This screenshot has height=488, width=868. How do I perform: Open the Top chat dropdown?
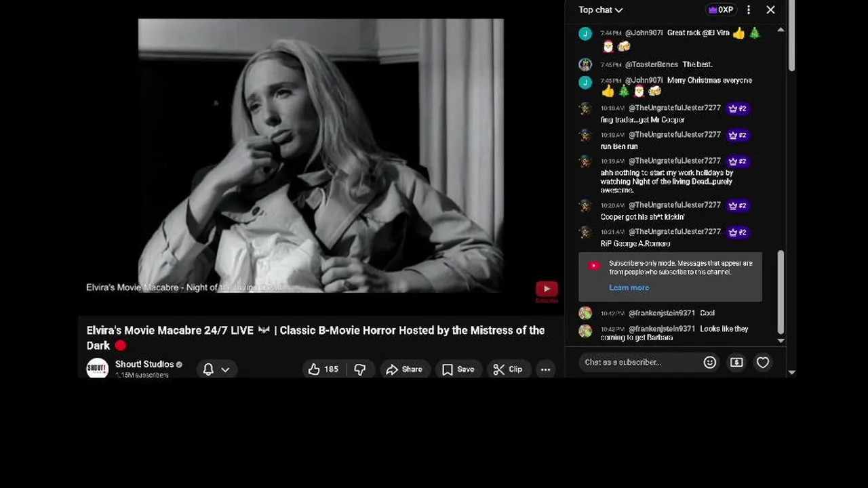(600, 9)
